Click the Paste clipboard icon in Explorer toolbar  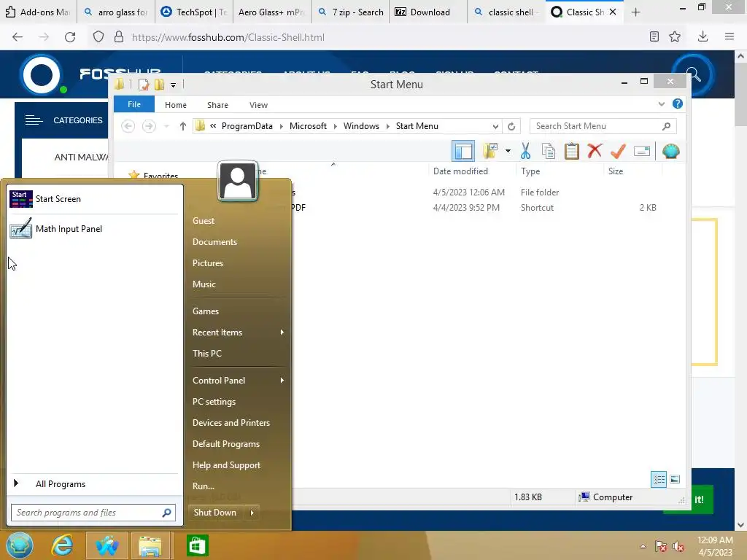pyautogui.click(x=572, y=151)
